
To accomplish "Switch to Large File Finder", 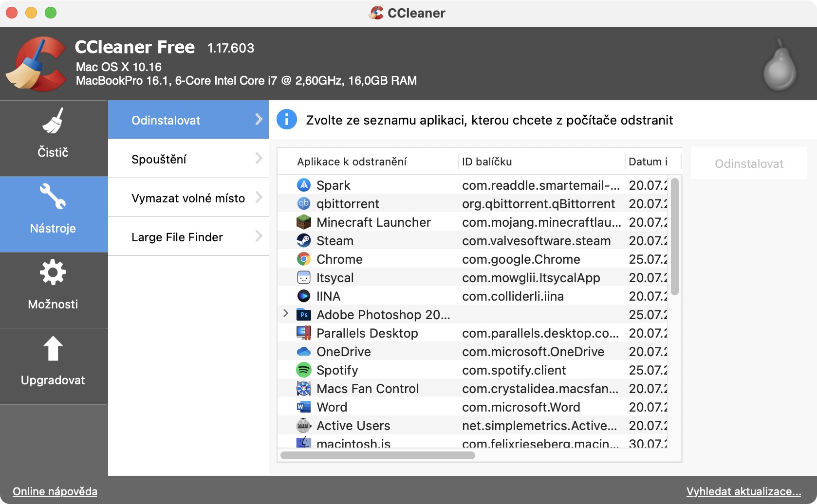I will [x=188, y=237].
